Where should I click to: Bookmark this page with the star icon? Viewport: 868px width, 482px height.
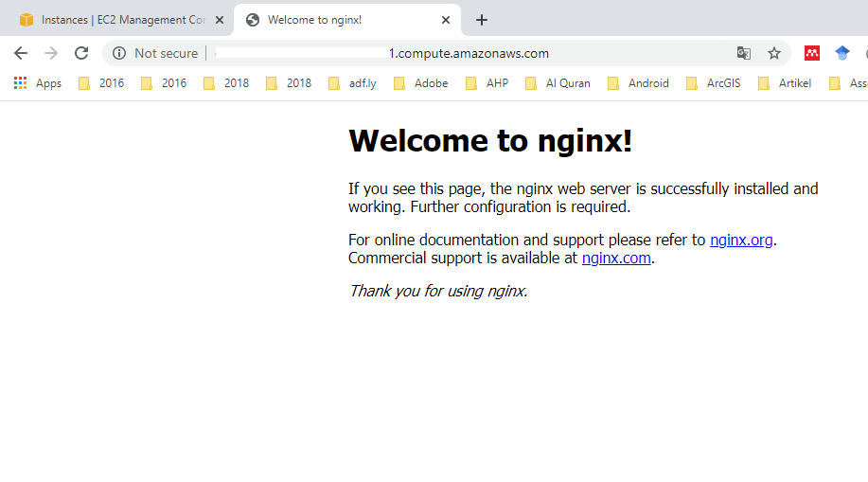[774, 53]
